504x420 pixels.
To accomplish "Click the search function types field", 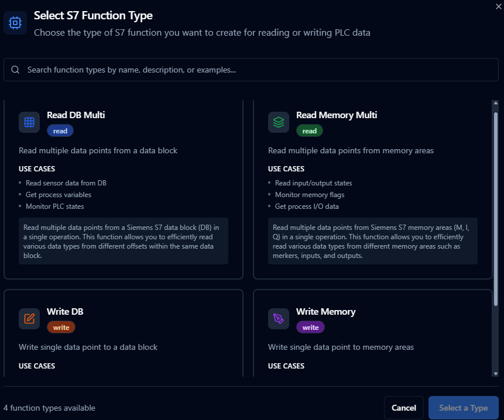I will pos(252,70).
